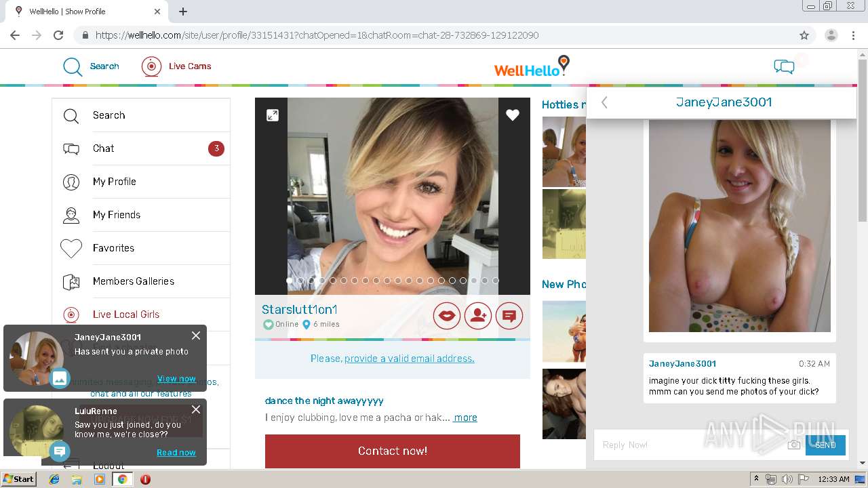Viewport: 868px width, 488px height.
Task: Open File Explorer from the taskbar
Action: [x=77, y=479]
